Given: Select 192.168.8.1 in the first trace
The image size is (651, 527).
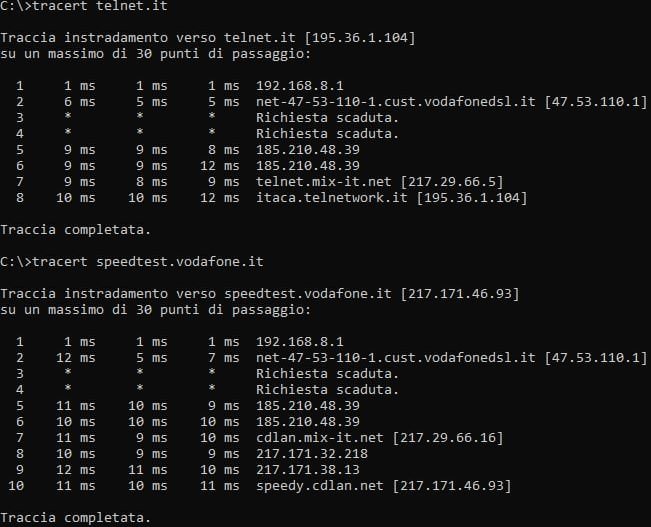Looking at the screenshot, I should tap(296, 86).
